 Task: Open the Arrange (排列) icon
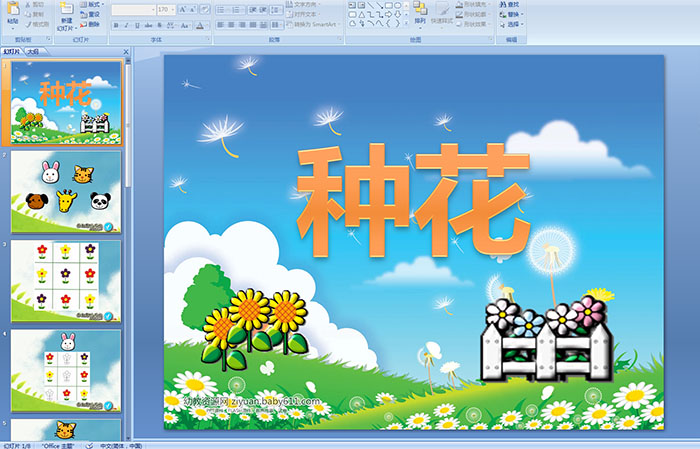(420, 8)
